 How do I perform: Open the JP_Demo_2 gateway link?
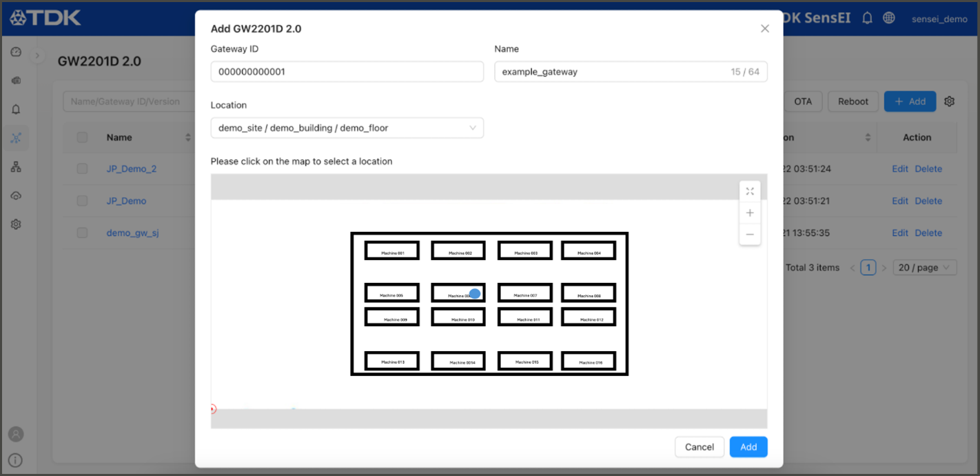(132, 168)
